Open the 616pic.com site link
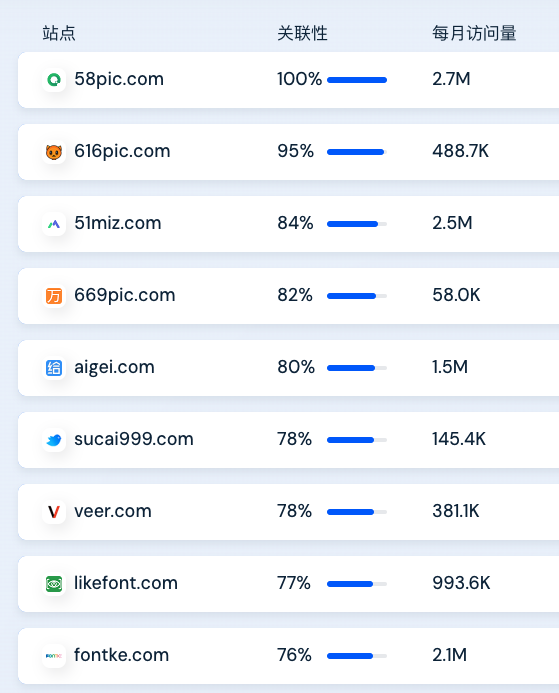The height and width of the screenshot is (693, 559). [122, 152]
